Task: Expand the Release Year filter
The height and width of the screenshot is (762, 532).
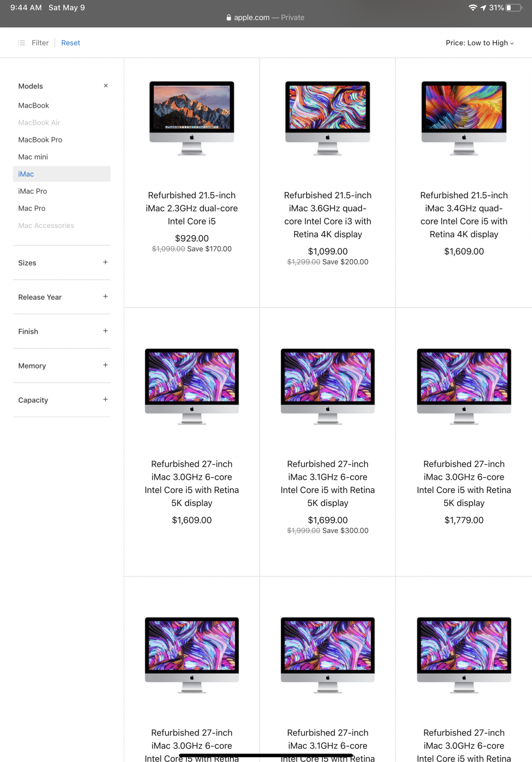Action: point(62,297)
